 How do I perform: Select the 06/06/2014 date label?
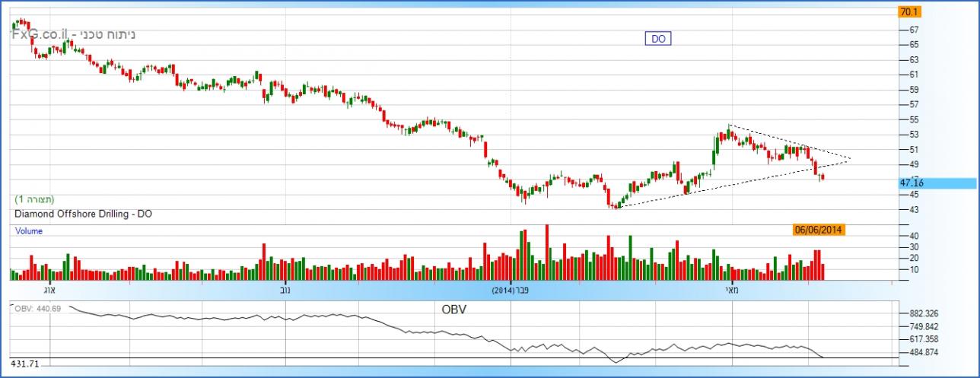(x=819, y=229)
